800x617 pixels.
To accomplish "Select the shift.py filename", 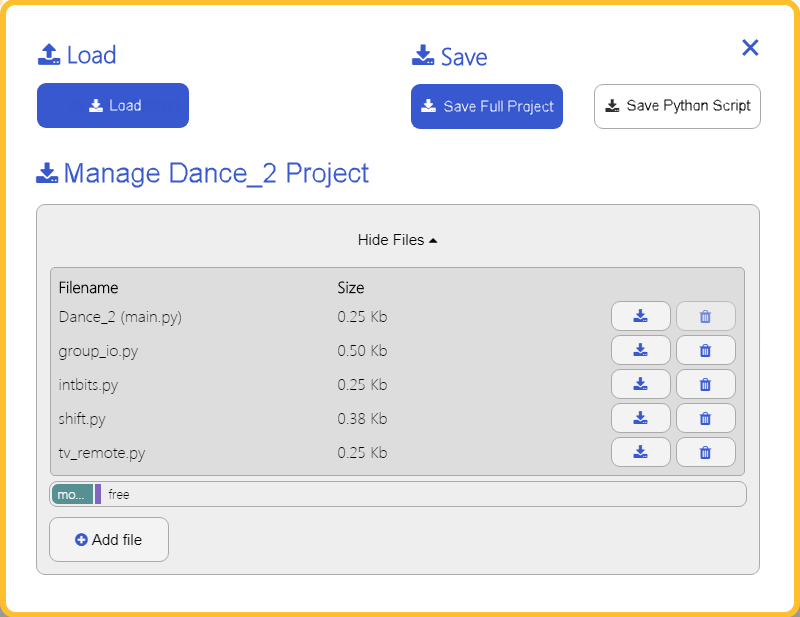I will pos(82,419).
